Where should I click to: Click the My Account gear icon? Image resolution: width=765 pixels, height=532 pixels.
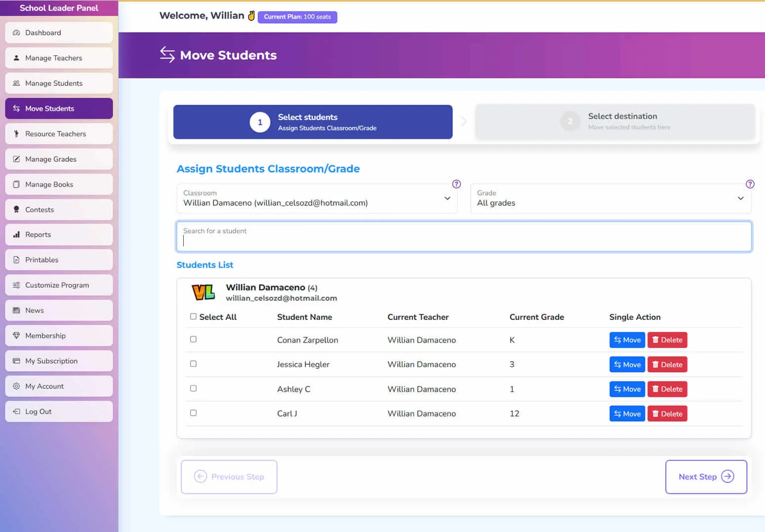coord(16,386)
